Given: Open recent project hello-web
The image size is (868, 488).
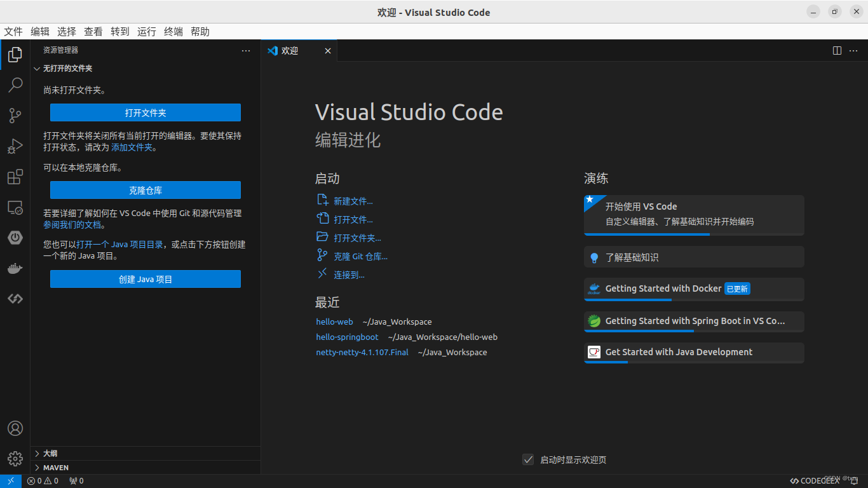Looking at the screenshot, I should click(x=334, y=322).
